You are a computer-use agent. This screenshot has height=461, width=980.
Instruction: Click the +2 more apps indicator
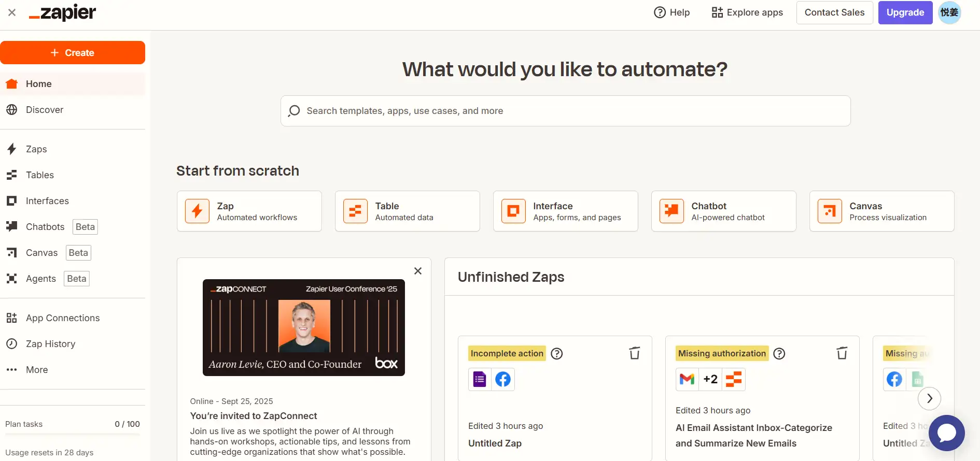pyautogui.click(x=710, y=380)
